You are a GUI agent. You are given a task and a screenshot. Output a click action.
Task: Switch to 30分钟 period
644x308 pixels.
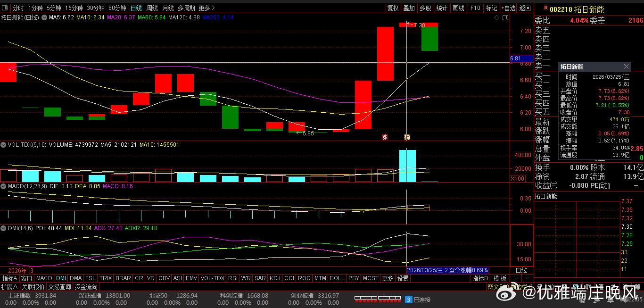[x=96, y=8]
